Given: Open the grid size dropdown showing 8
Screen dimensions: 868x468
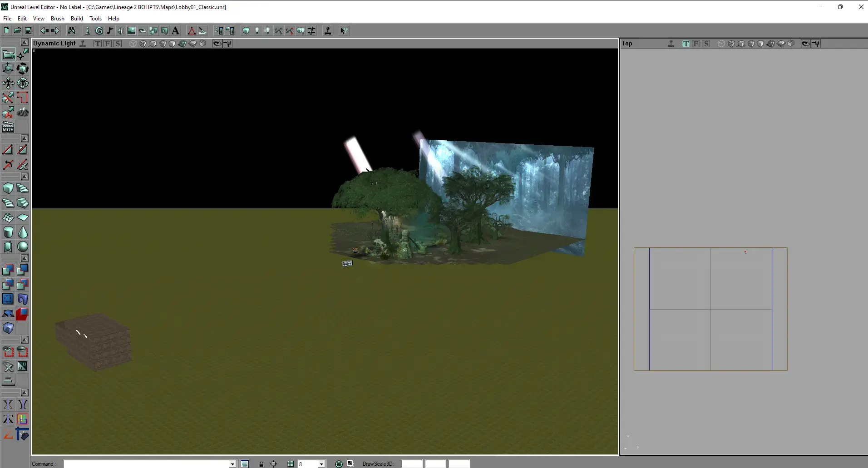Looking at the screenshot, I should pyautogui.click(x=321, y=464).
